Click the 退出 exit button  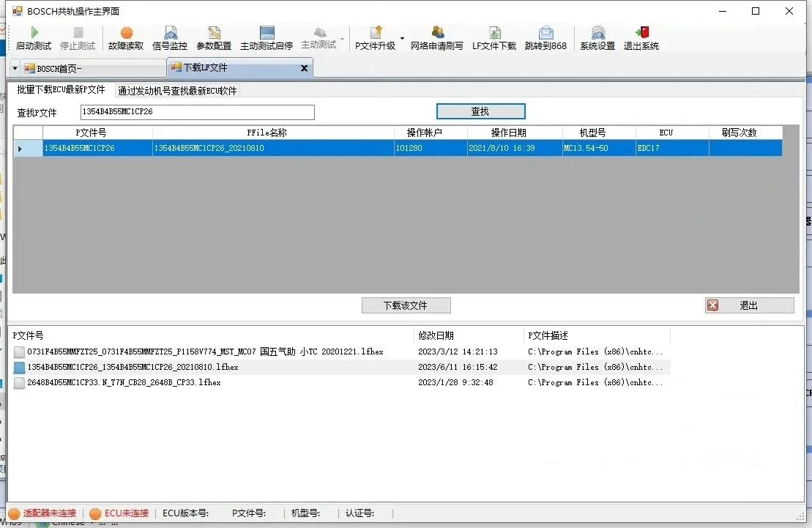click(749, 305)
